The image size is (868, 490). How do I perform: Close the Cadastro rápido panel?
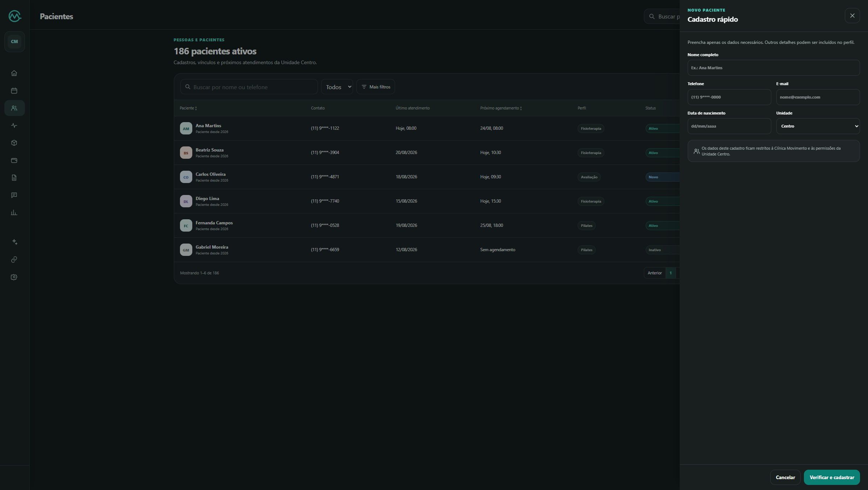(852, 16)
